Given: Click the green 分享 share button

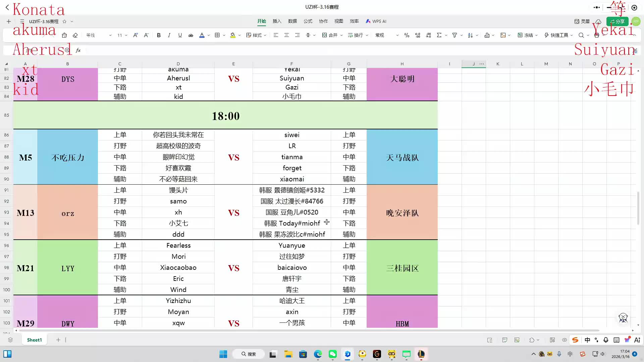Looking at the screenshot, I should [617, 21].
